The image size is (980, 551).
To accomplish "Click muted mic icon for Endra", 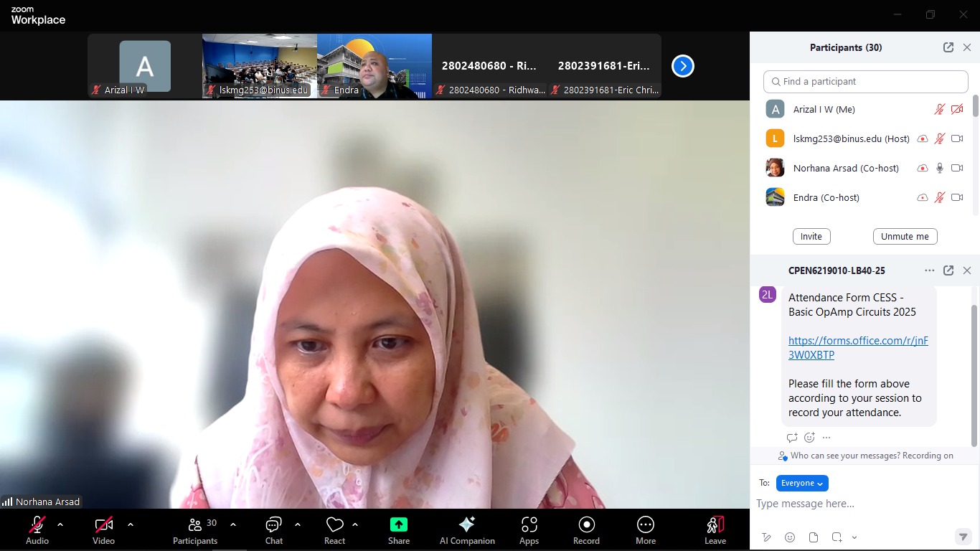I will pyautogui.click(x=940, y=198).
